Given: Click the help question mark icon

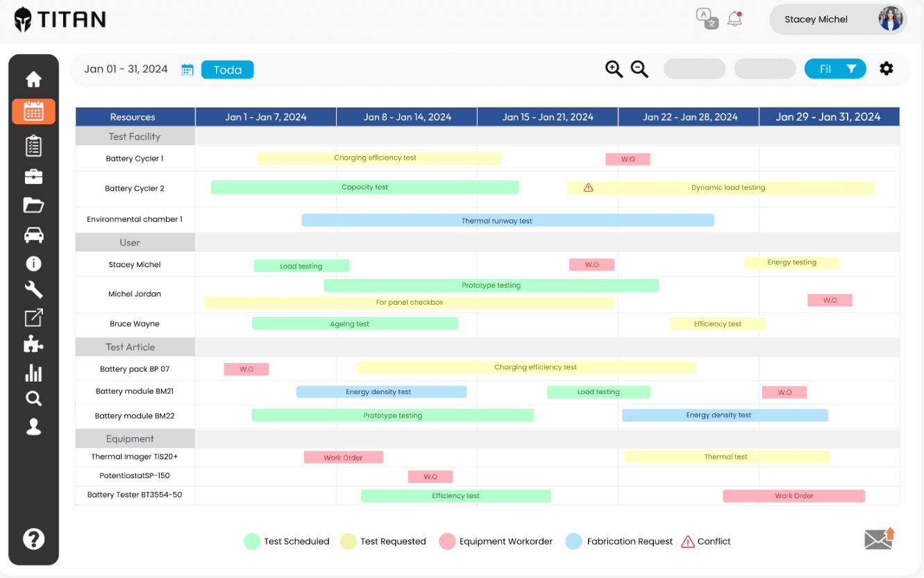Looking at the screenshot, I should pyautogui.click(x=33, y=538).
